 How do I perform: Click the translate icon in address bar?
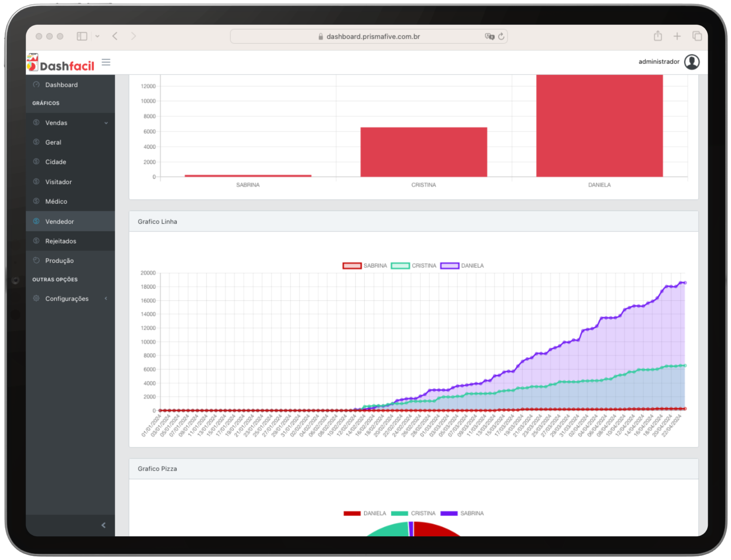pos(489,36)
